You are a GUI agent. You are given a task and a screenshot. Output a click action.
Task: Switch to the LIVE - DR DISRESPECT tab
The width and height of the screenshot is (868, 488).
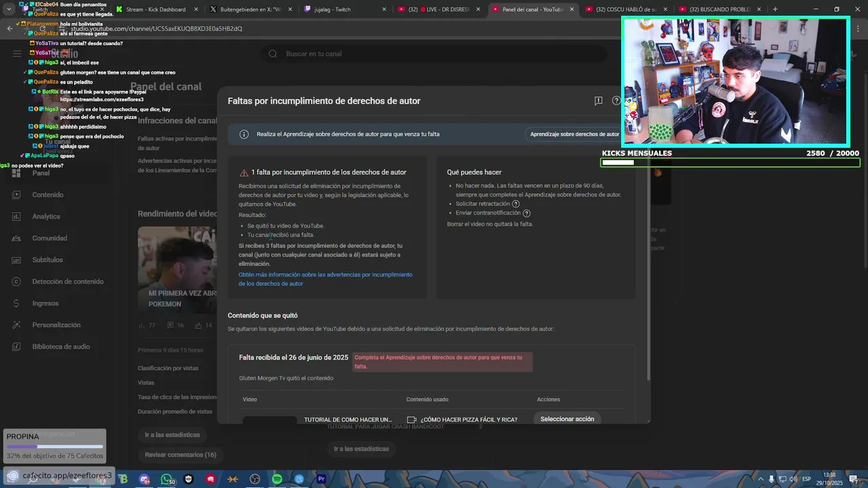(x=439, y=9)
